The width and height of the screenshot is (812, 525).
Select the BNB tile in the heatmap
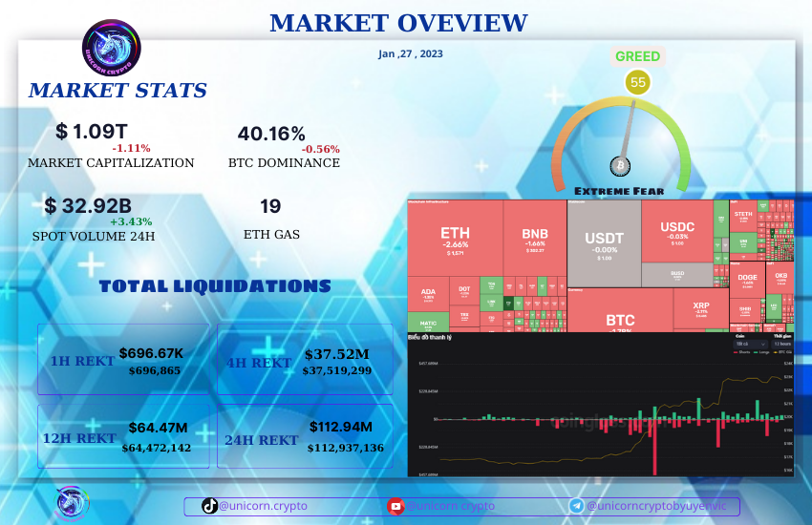[535, 239]
